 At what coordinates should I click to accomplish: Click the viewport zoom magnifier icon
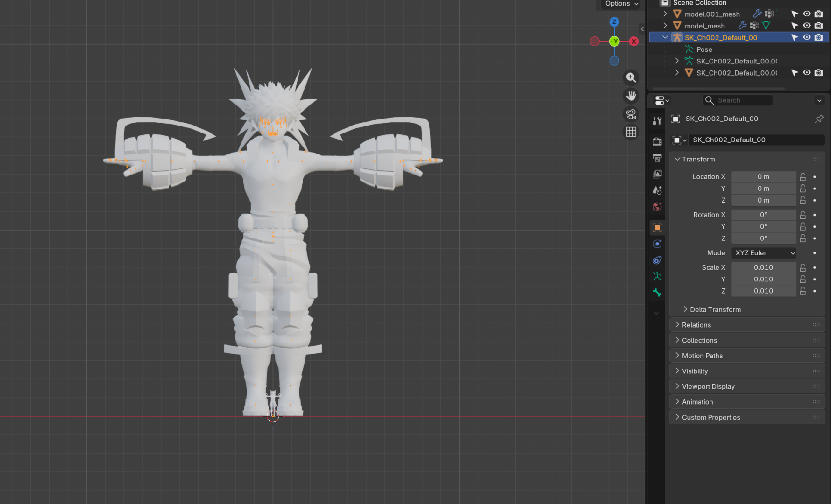(631, 77)
